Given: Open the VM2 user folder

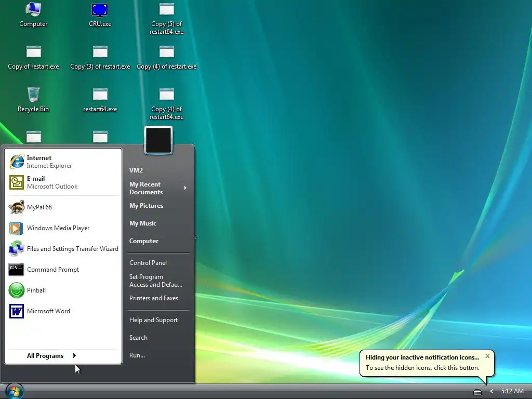Looking at the screenshot, I should [x=158, y=170].
